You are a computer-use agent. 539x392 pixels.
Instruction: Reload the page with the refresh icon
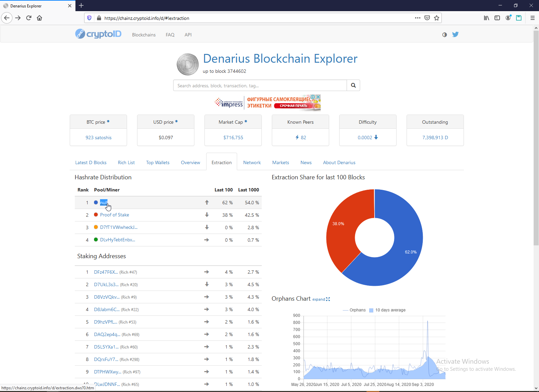(29, 18)
